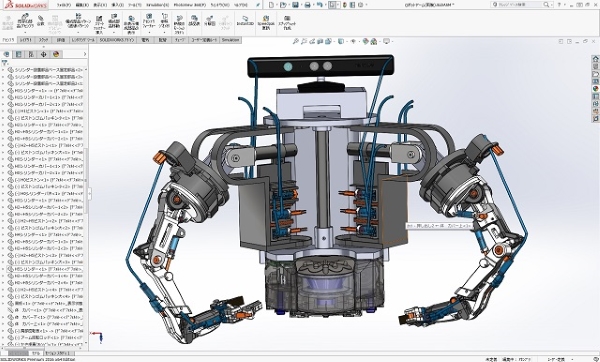Toggle the Select tool in the quick access bar
600x362 pixels.
pyautogui.click(x=333, y=5)
